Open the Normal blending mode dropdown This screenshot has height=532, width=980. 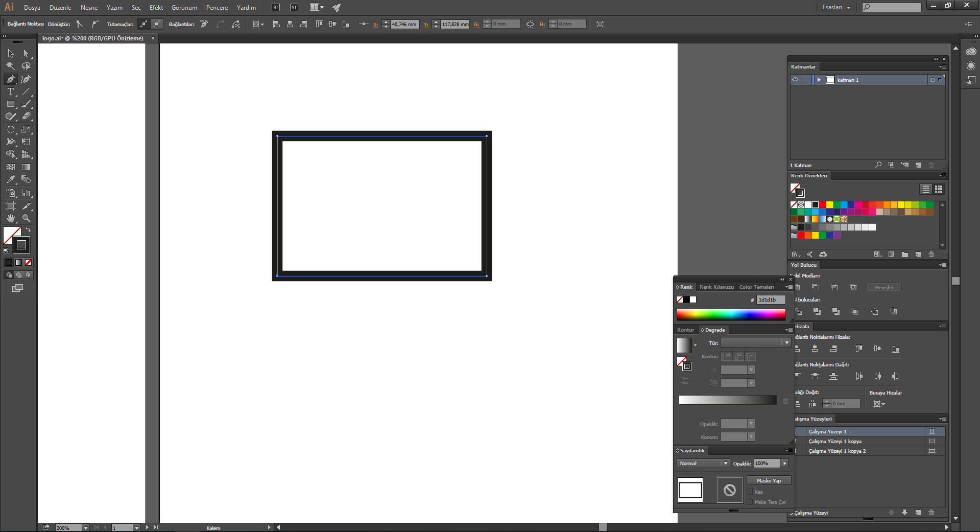pos(703,463)
